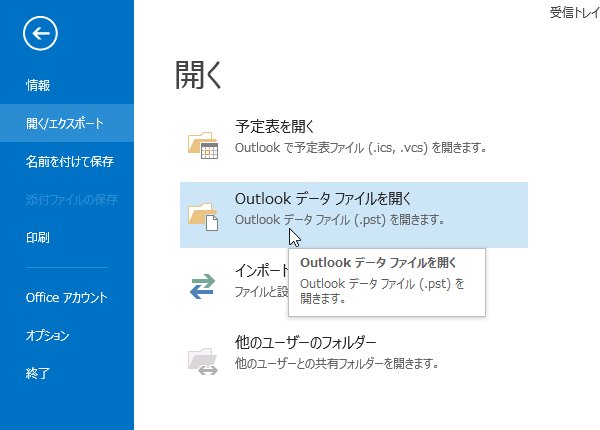Click the highlighted row's Outlook データ ファイル (.pst) を開きます。 description

[339, 220]
